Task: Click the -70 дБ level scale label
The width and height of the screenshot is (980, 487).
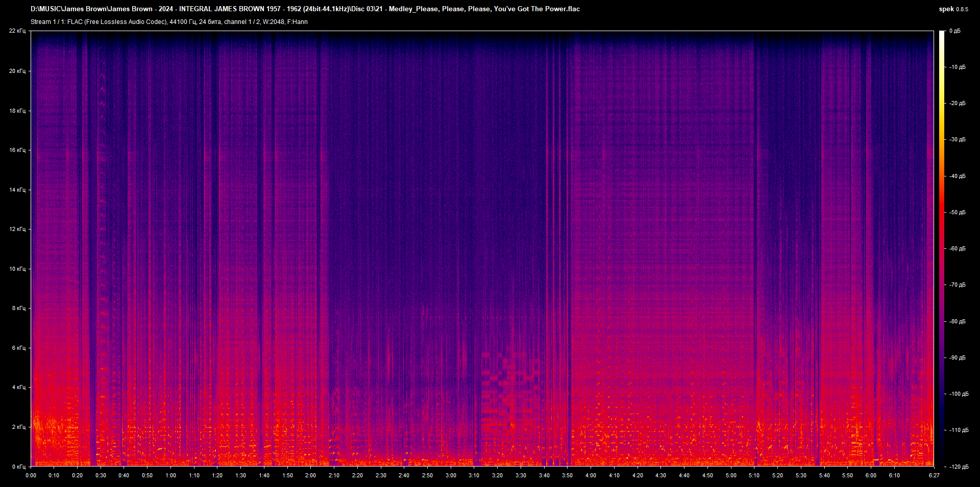Action: (958, 285)
